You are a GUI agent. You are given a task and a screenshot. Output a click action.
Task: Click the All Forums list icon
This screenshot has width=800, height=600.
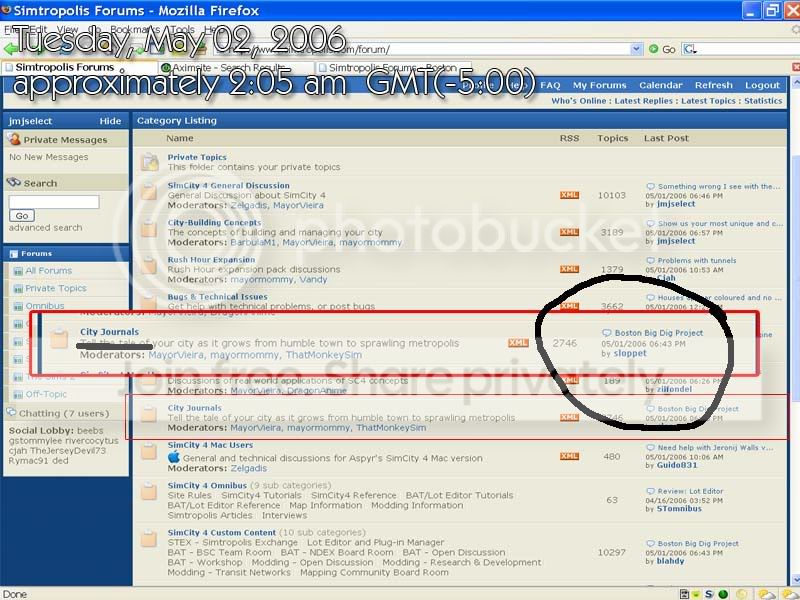pos(18,271)
